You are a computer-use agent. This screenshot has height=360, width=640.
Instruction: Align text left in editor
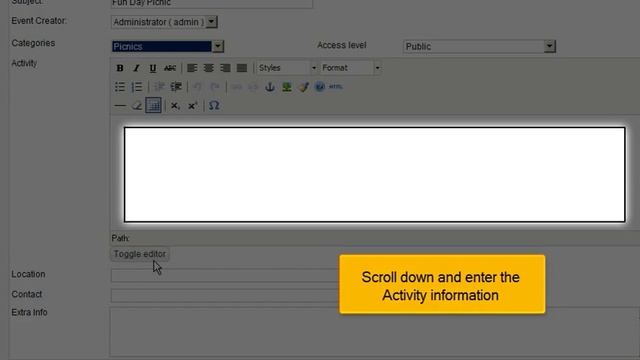(192, 68)
